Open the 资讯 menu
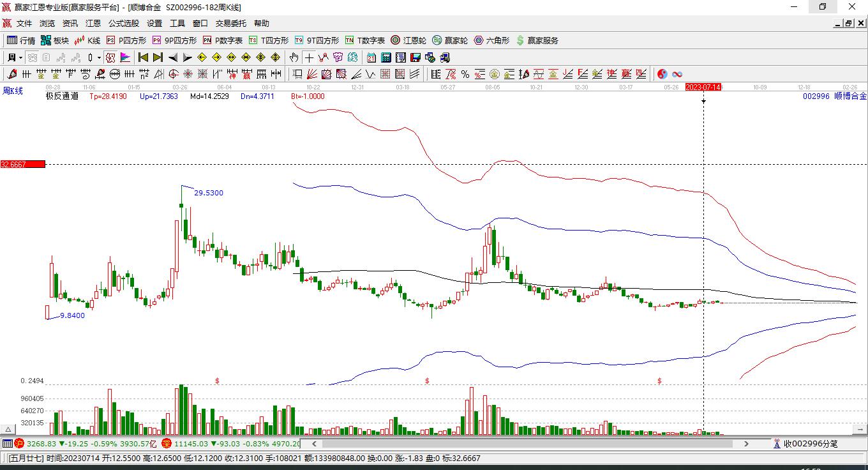Screen dimensions: 868x470 [70, 24]
